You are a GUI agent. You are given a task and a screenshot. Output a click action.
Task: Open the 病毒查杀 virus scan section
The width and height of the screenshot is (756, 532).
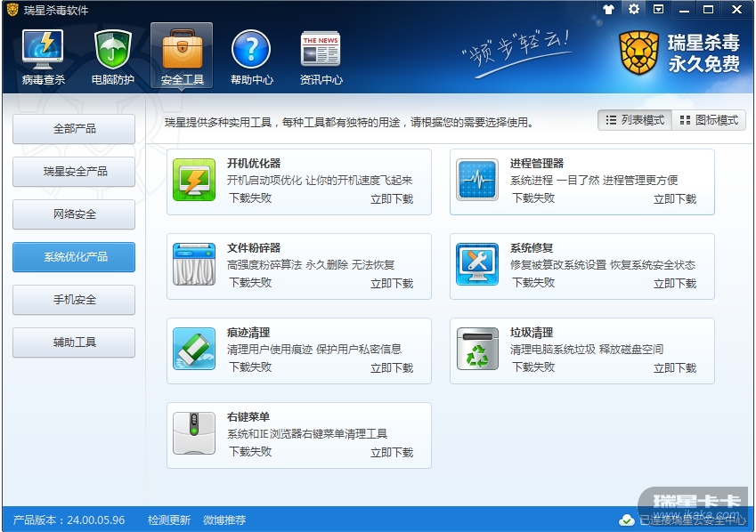(x=43, y=57)
